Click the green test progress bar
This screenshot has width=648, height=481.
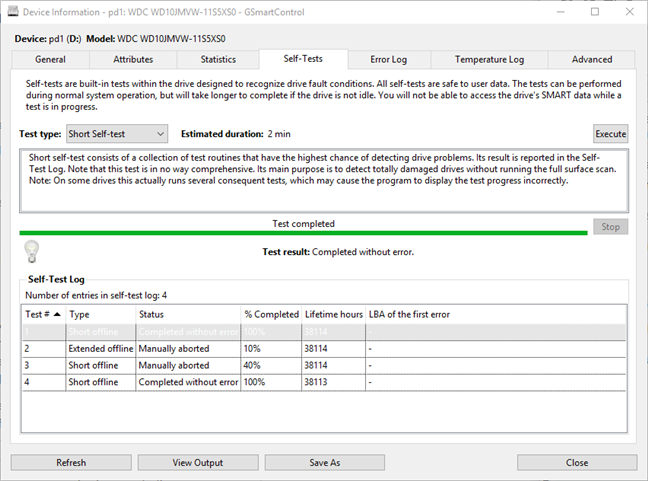[303, 233]
